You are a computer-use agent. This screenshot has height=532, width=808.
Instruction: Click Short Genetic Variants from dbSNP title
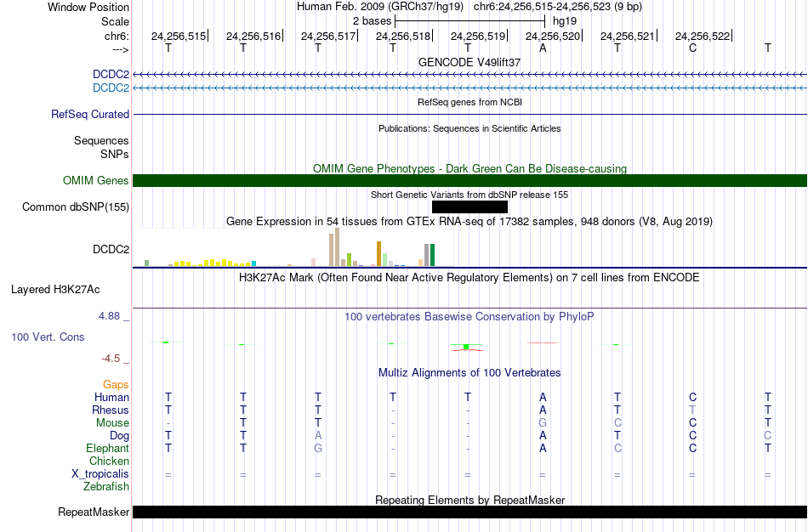click(x=469, y=195)
